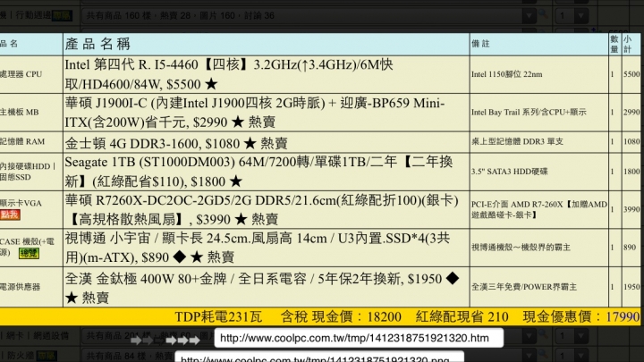Click the TDP耗電231瓦 text
644x362 pixels.
coord(218,316)
